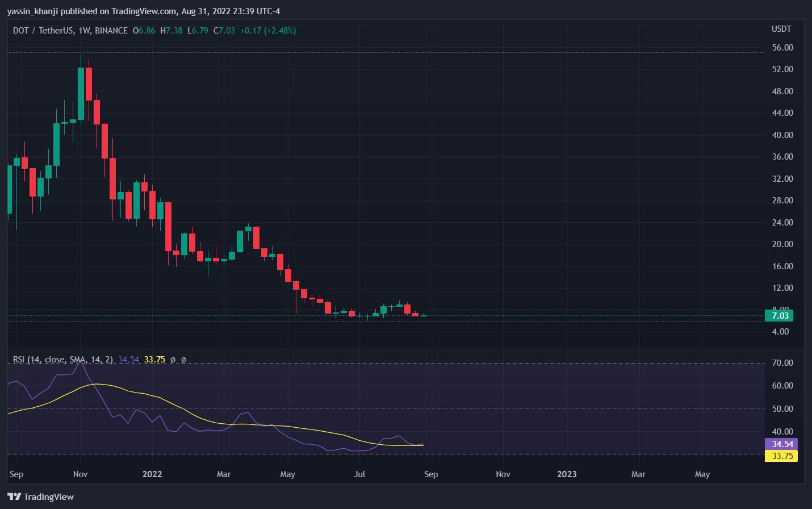Click the 44.00 price axis label
The width and height of the screenshot is (812, 509).
(782, 113)
